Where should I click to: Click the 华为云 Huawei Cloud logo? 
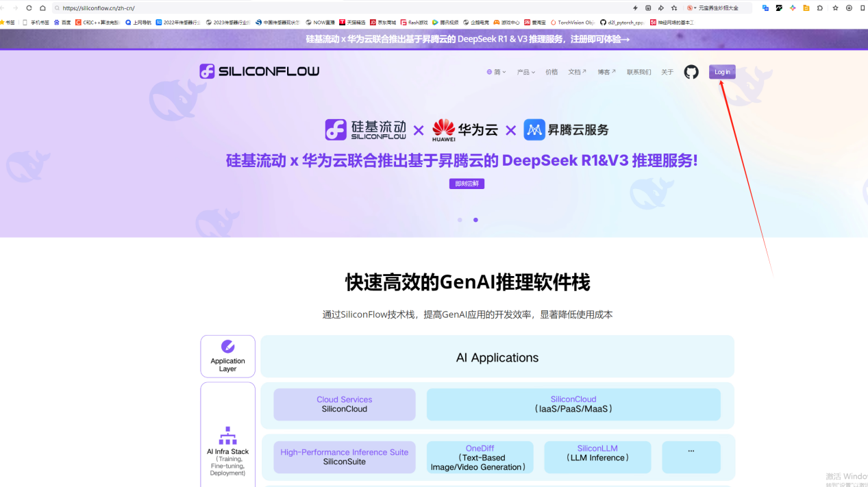pos(465,129)
